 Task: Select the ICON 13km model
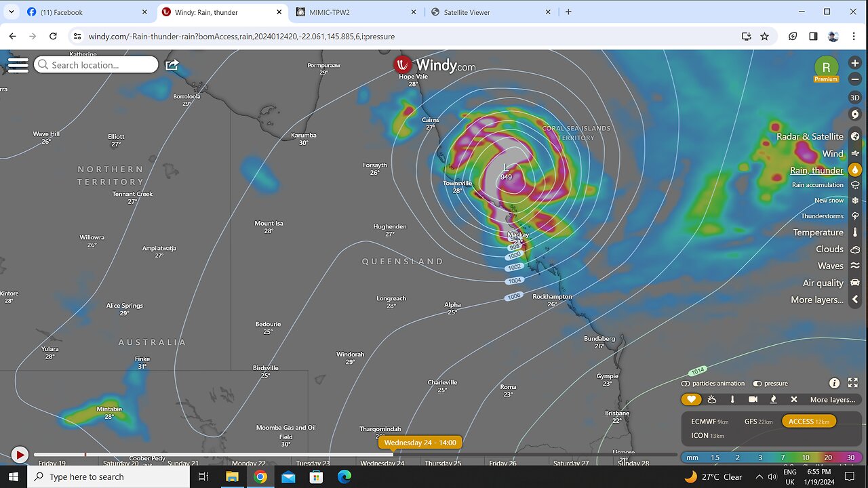click(707, 435)
